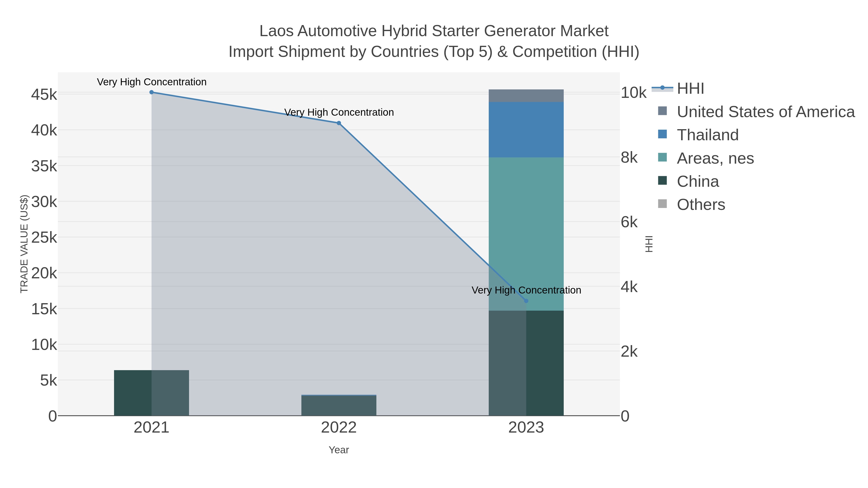Click the 45k left axis tick
Viewport: 868px width, 488px height.
click(44, 95)
